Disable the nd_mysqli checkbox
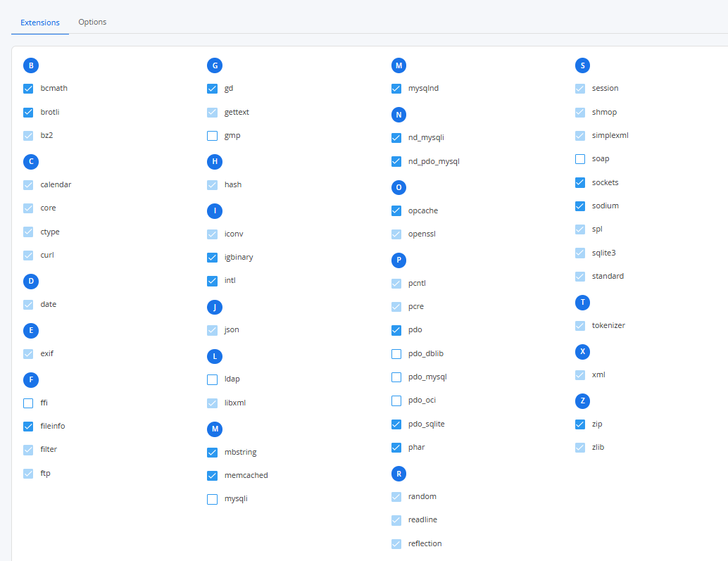 [396, 138]
